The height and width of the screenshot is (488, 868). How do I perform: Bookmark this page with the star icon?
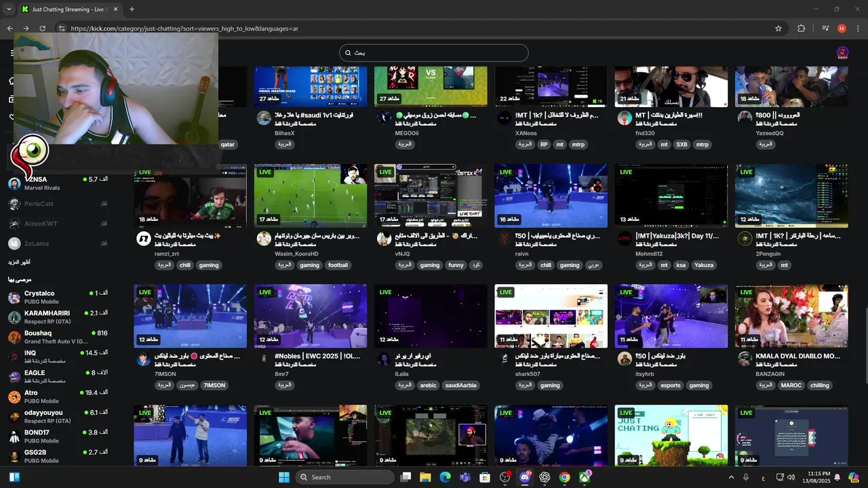[x=778, y=28]
